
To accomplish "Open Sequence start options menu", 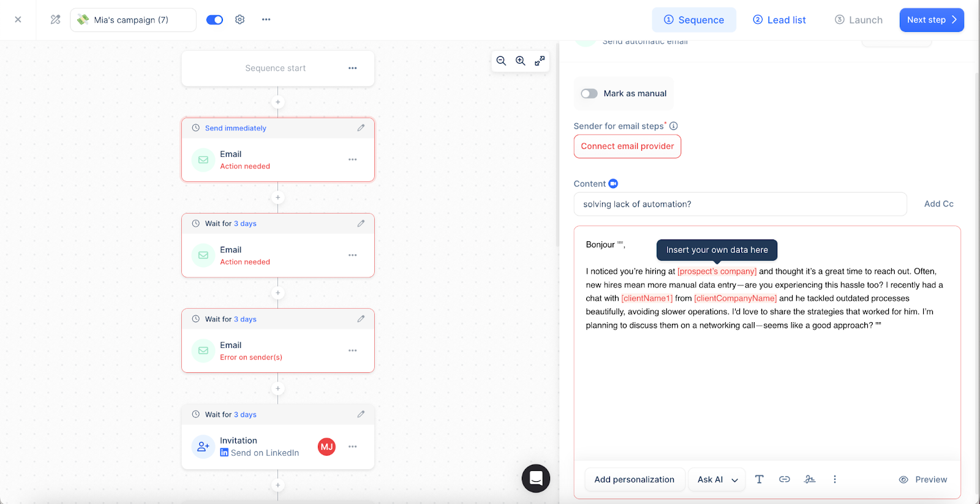I will point(352,68).
